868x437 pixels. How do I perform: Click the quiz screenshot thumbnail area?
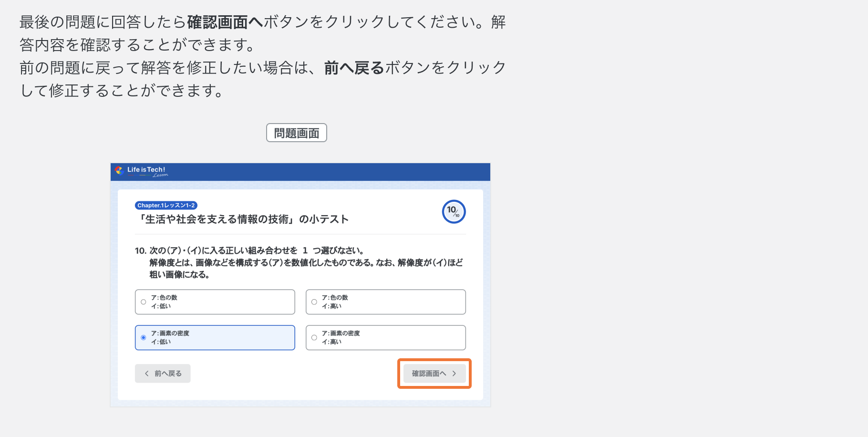tap(300, 285)
